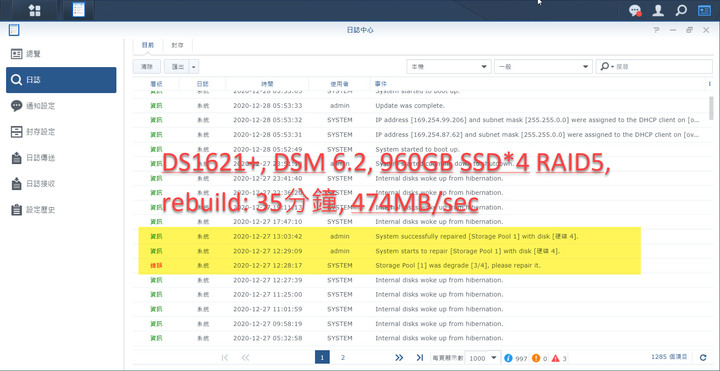The image size is (720, 371).
Task: Click the Log Center taskbar icon
Action: click(x=79, y=10)
